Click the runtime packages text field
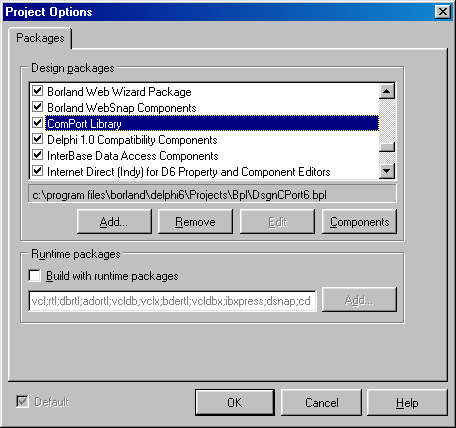 click(x=172, y=301)
